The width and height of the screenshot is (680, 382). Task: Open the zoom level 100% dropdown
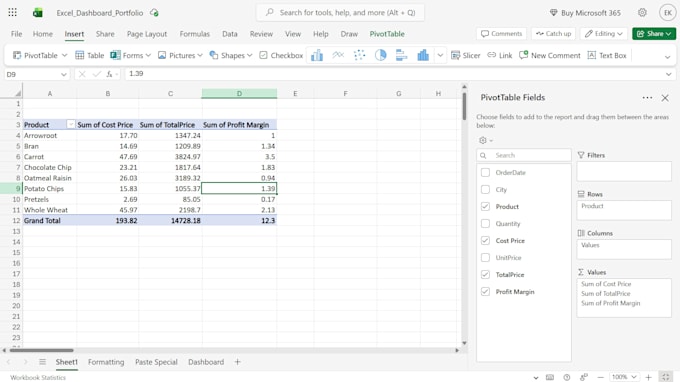[x=624, y=377]
